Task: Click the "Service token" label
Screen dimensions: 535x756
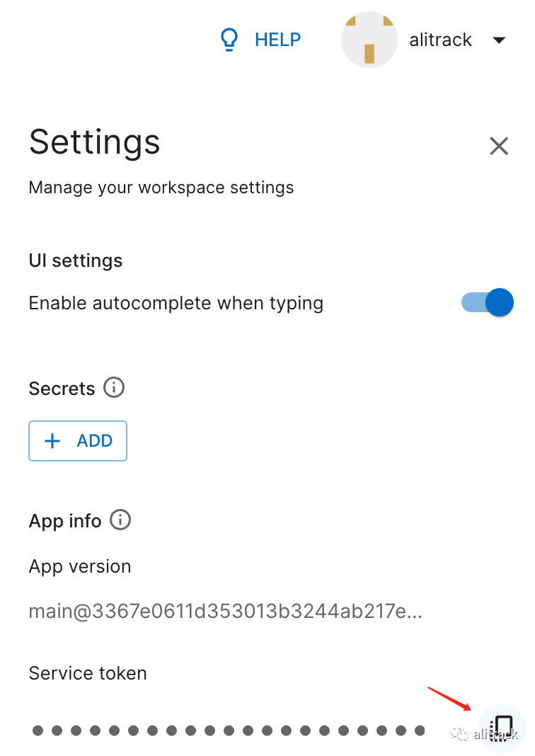Action: (x=88, y=672)
